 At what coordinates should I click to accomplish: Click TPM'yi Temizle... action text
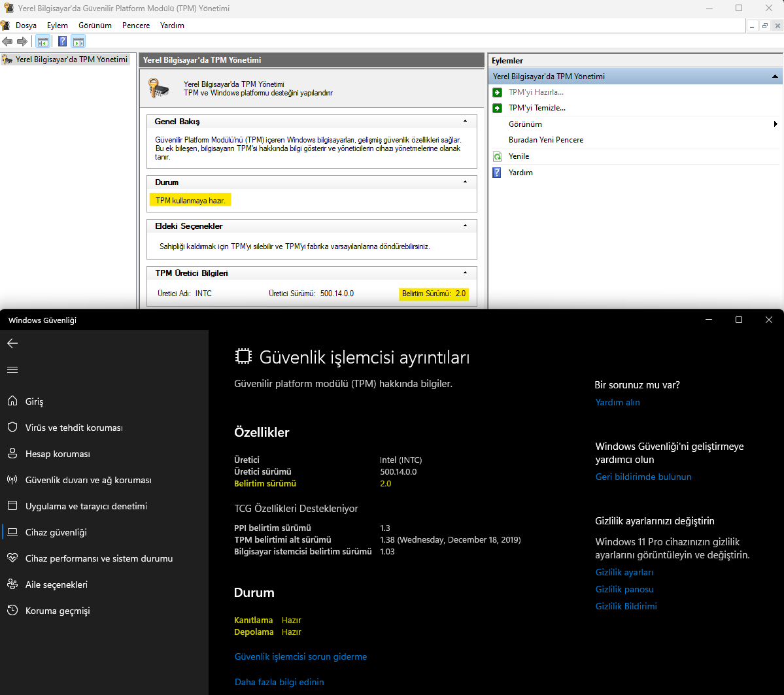[537, 108]
